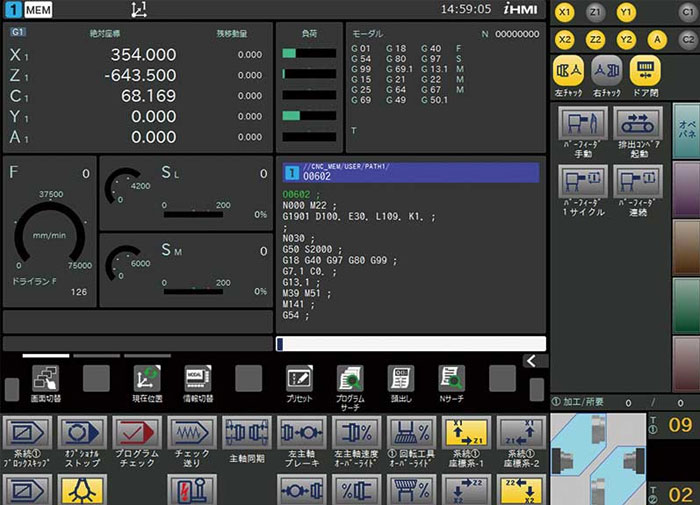Start 排出コンベア 起動 chip conveyor
This screenshot has width=700, height=505.
tap(638, 123)
